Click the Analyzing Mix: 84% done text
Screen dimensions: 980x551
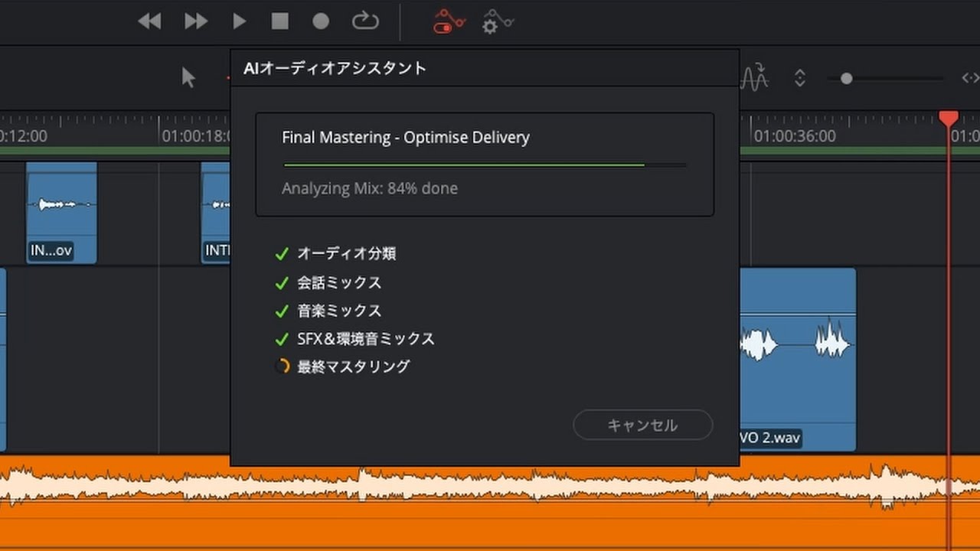[370, 188]
